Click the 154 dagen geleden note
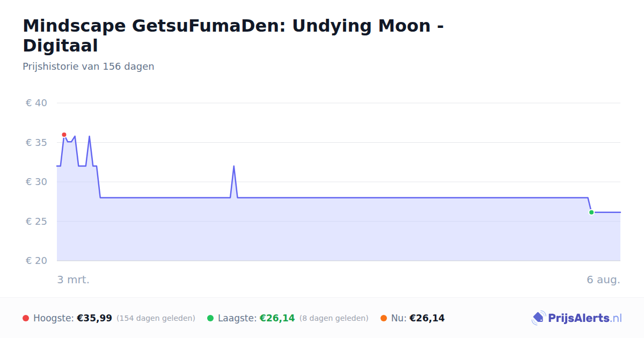 coord(156,318)
